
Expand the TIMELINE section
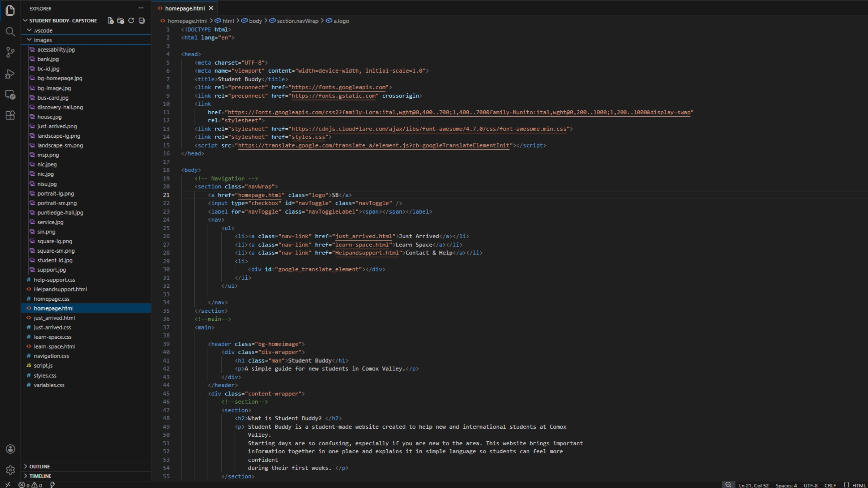pos(40,476)
